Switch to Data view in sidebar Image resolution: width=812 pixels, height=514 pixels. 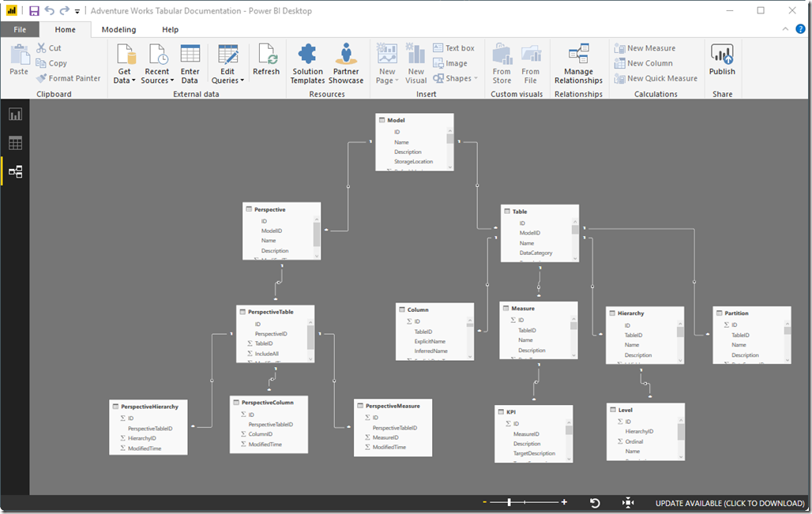(15, 143)
